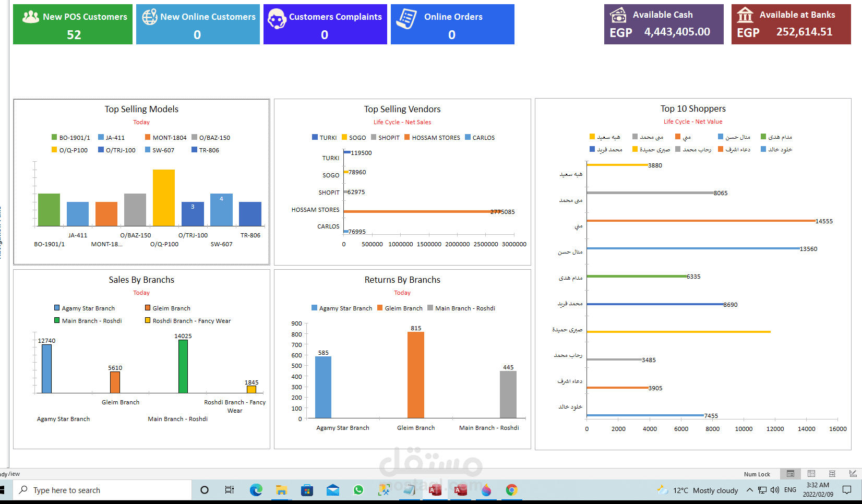Click the 13560 value in Top 10 Shoppers
Viewport: 862px width, 504px height.
809,249
